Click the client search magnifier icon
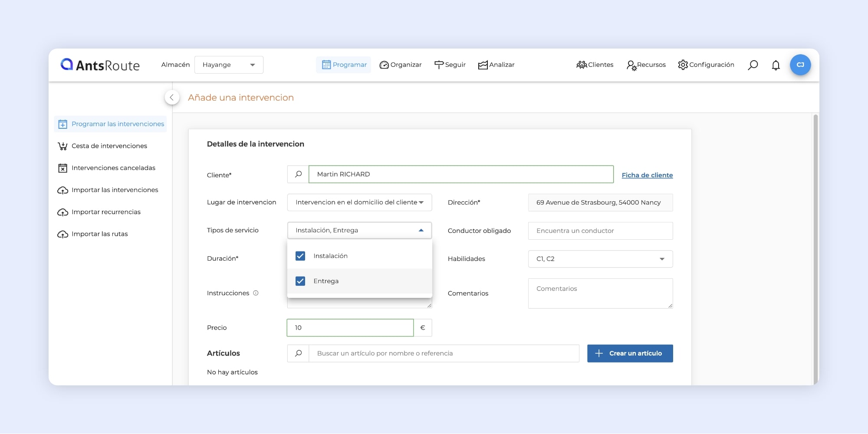 tap(298, 174)
